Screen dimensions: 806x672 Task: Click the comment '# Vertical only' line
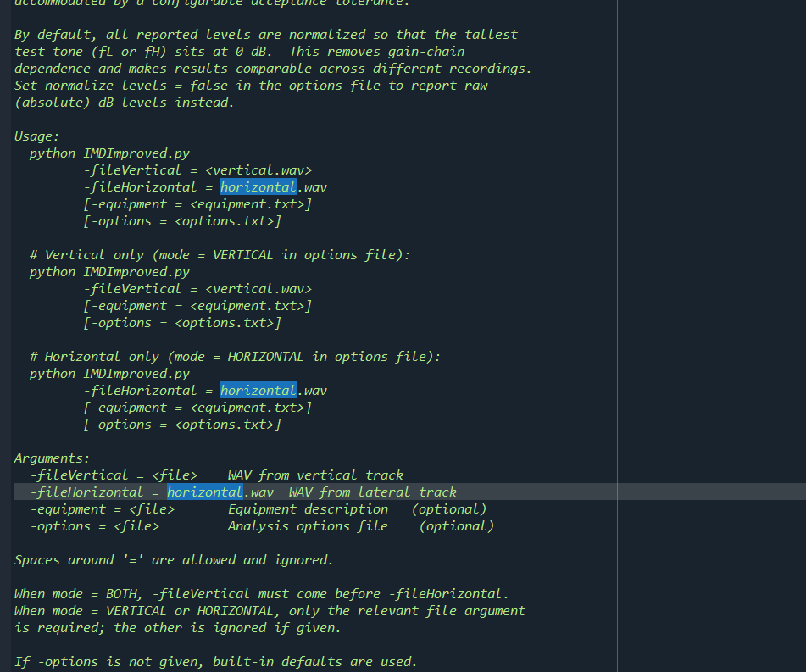tap(220, 256)
